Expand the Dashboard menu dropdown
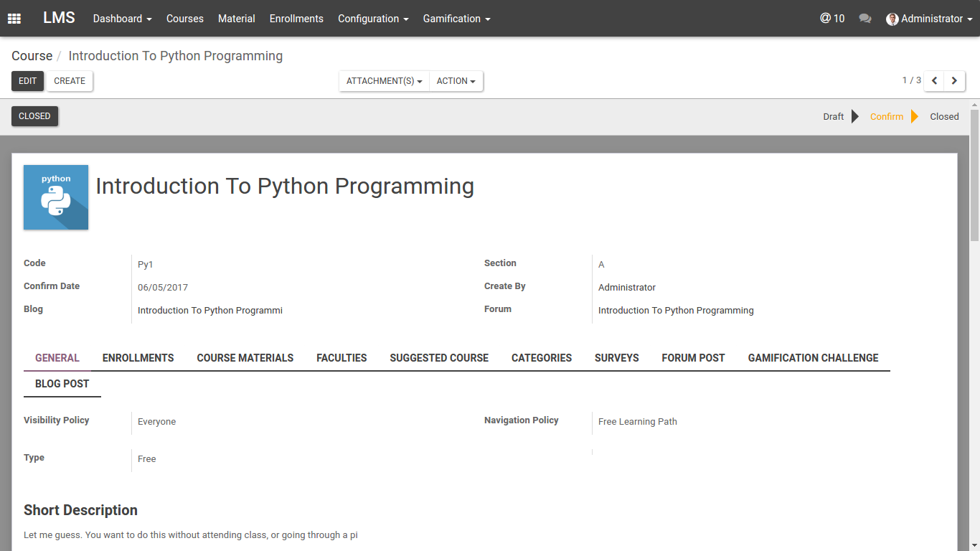The image size is (980, 551). point(122,19)
